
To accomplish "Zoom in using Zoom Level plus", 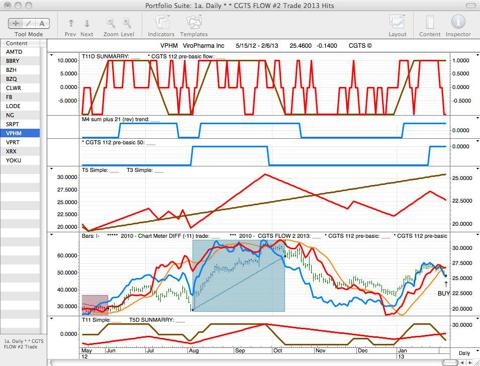I will pos(127,23).
